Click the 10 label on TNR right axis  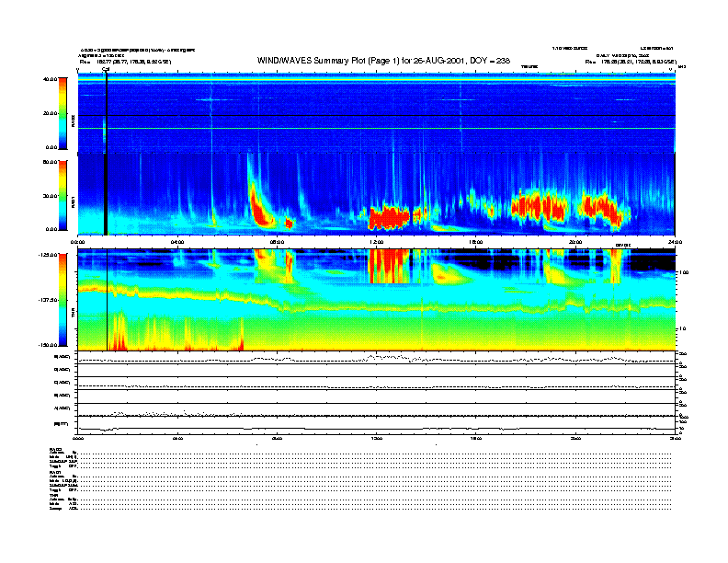tap(681, 328)
